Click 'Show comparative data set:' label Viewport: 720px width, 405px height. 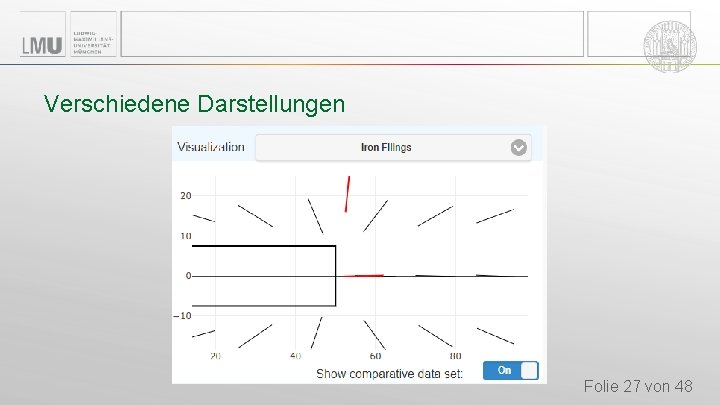coord(389,374)
